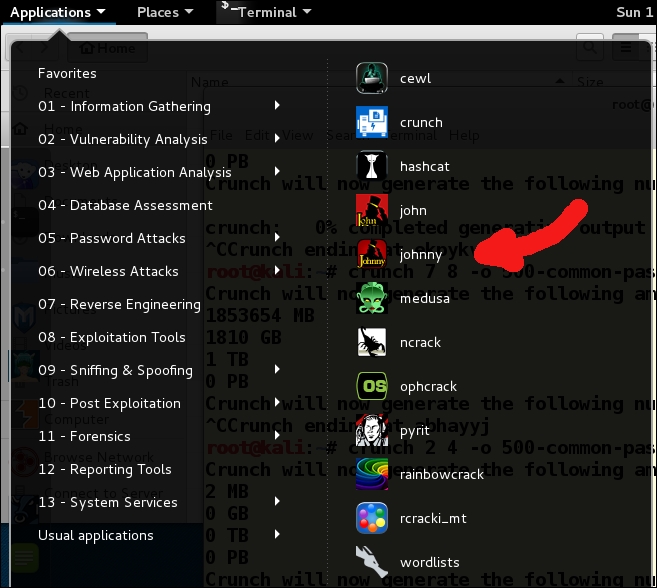
Task: Open the wordlists icon
Action: click(x=372, y=562)
